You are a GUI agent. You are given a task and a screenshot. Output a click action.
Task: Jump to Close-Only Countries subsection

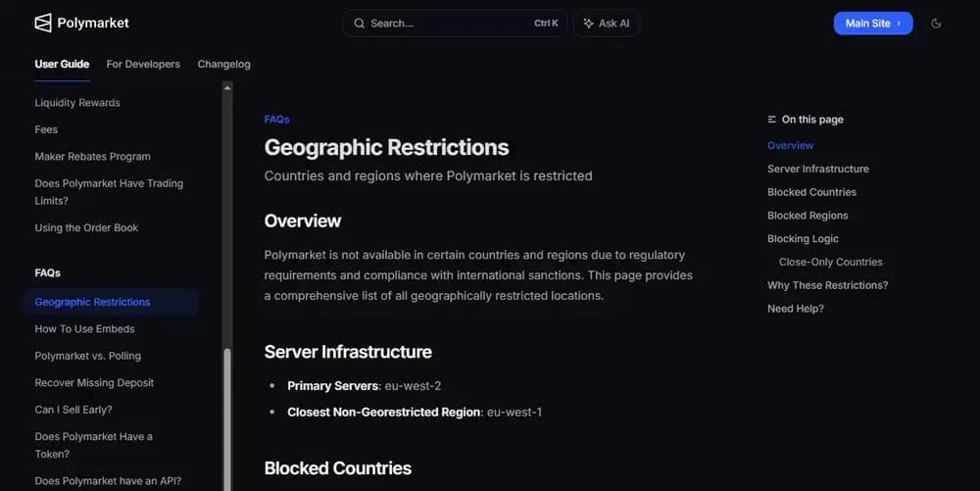pyautogui.click(x=830, y=262)
